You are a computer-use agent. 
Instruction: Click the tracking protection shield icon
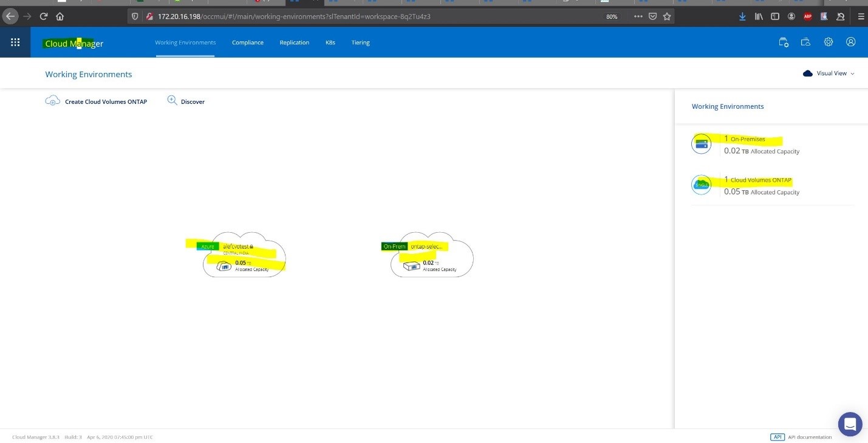coord(135,16)
